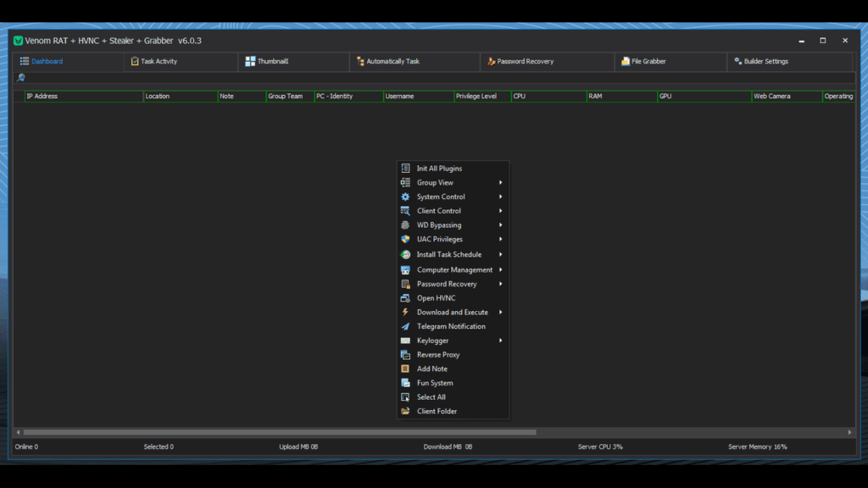The width and height of the screenshot is (868, 488).
Task: Click the 'Online 0' status text
Action: point(26,446)
